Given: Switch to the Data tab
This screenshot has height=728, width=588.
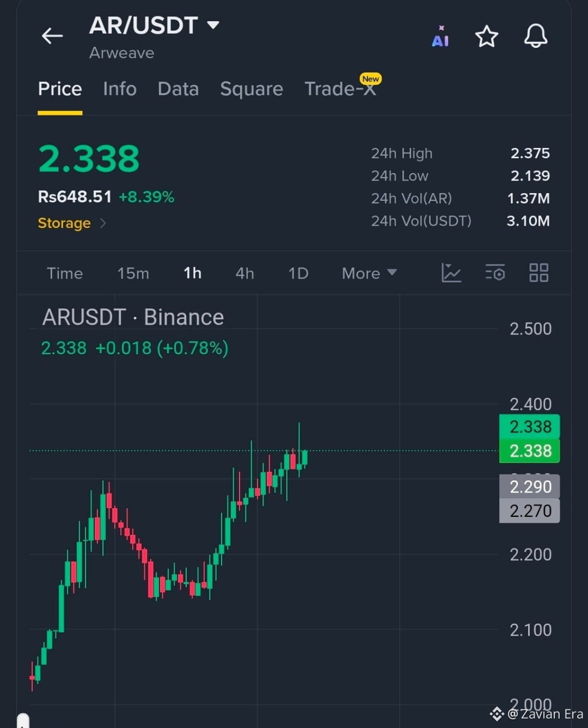Looking at the screenshot, I should [178, 89].
